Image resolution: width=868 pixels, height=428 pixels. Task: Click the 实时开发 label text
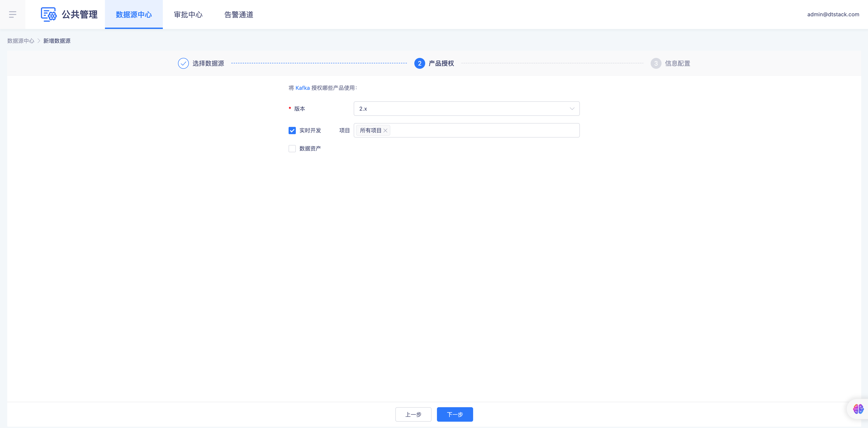[310, 131]
